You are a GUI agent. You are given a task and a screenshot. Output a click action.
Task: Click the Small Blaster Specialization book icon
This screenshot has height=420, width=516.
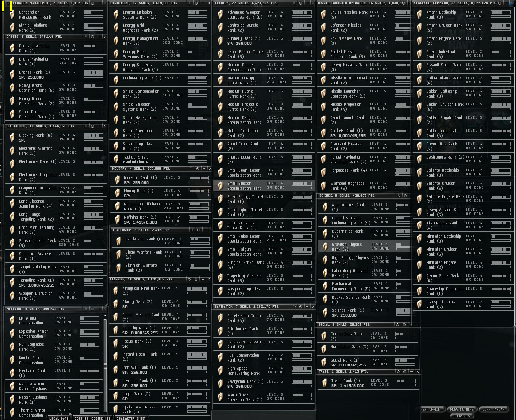pyautogui.click(x=220, y=186)
